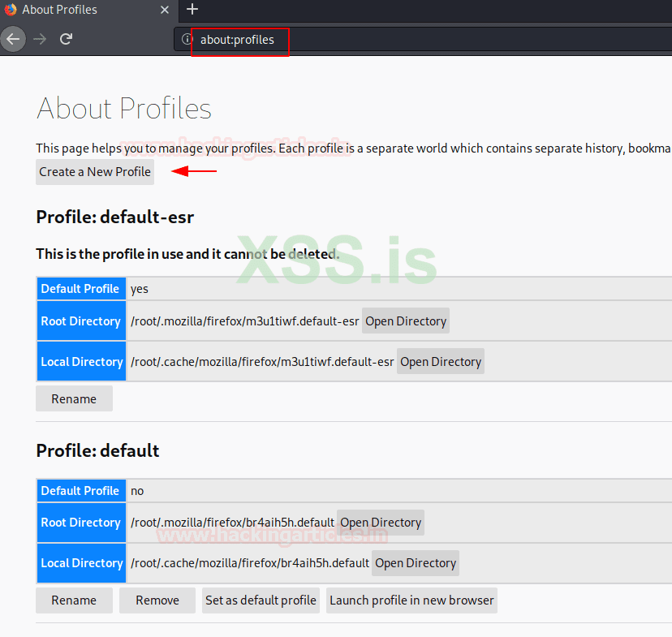Open default-esr Local Directory folder
672x637 pixels.
coord(441,362)
